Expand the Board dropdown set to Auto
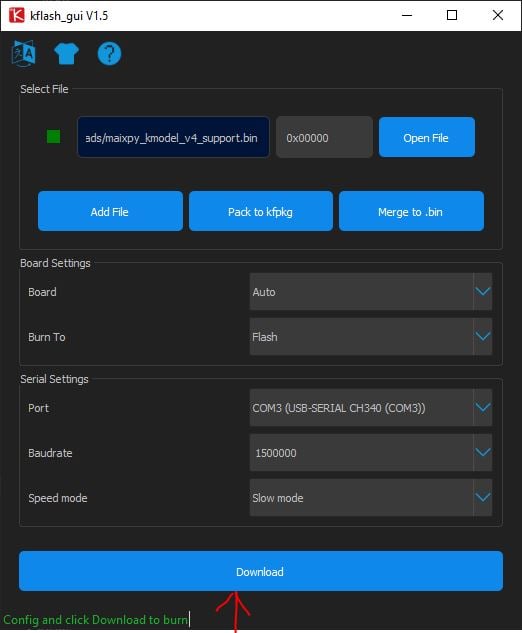Screen dimensions: 522x633 [x=371, y=291]
